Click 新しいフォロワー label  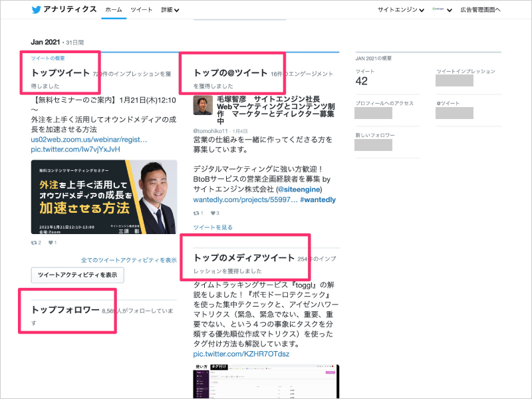375,135
